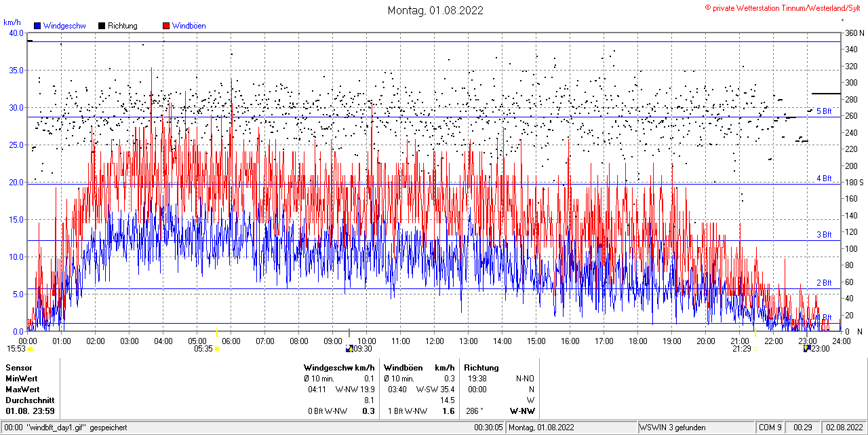Click the COM 9 status bar entry
868x435 pixels.
(770, 428)
